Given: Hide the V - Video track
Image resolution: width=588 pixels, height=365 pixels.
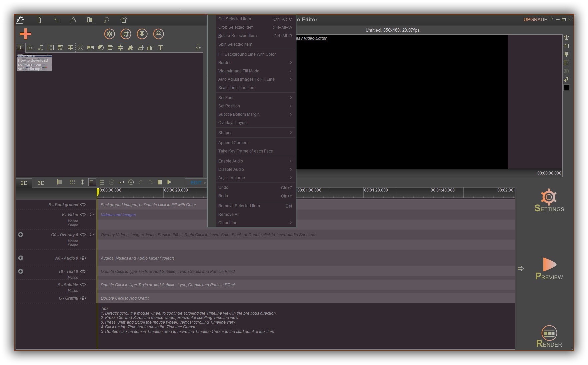Looking at the screenshot, I should pyautogui.click(x=83, y=215).
